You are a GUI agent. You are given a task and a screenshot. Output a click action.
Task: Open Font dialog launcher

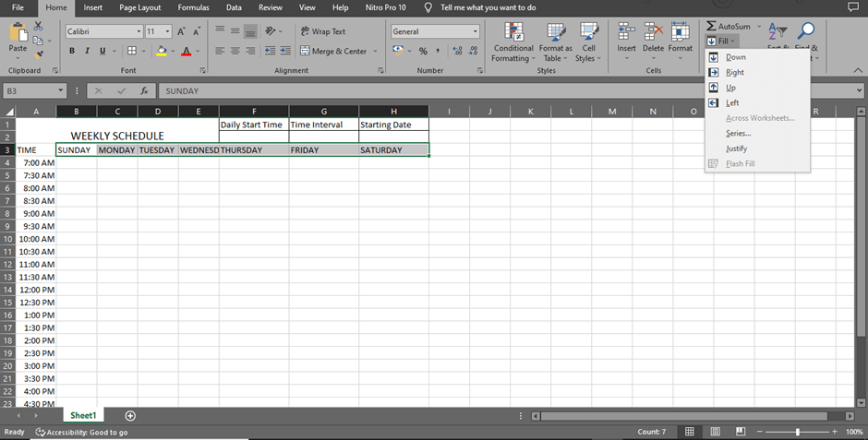click(x=202, y=70)
